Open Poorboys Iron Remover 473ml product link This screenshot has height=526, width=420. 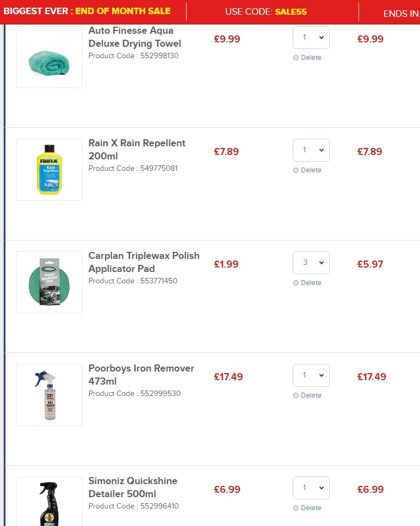tap(141, 375)
